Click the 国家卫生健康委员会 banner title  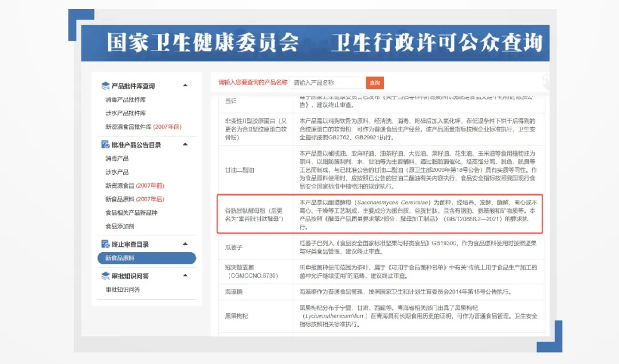tap(203, 42)
